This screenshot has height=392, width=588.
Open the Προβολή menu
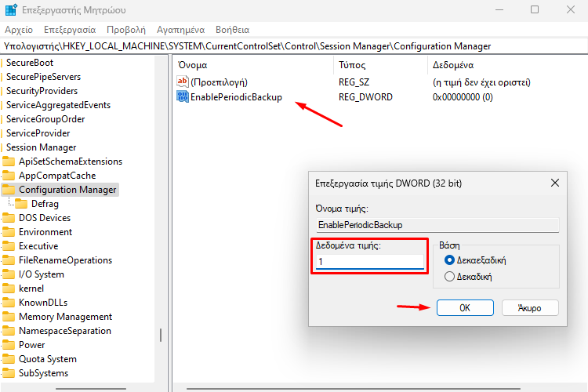(126, 30)
